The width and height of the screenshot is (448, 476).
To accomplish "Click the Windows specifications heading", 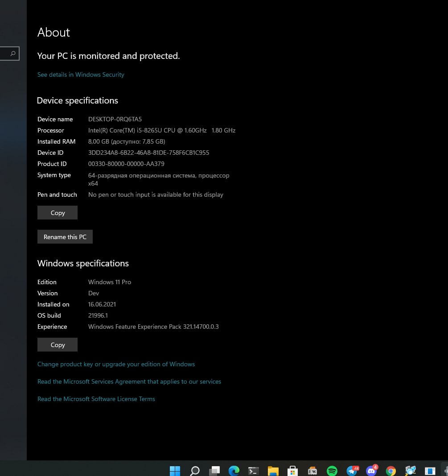I will point(83,263).
